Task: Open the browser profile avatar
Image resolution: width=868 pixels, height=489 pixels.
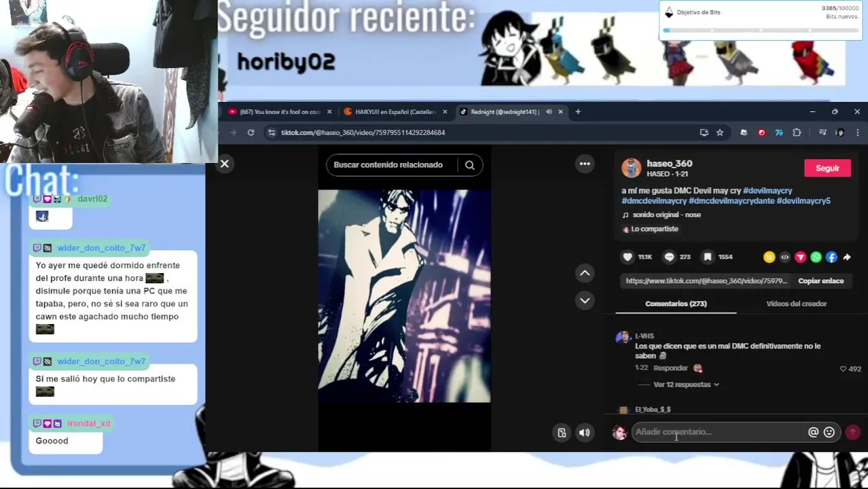Action: pos(840,132)
